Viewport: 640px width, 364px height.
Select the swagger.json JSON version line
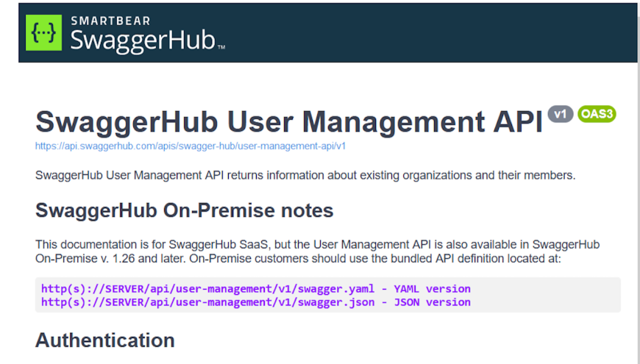click(x=256, y=302)
